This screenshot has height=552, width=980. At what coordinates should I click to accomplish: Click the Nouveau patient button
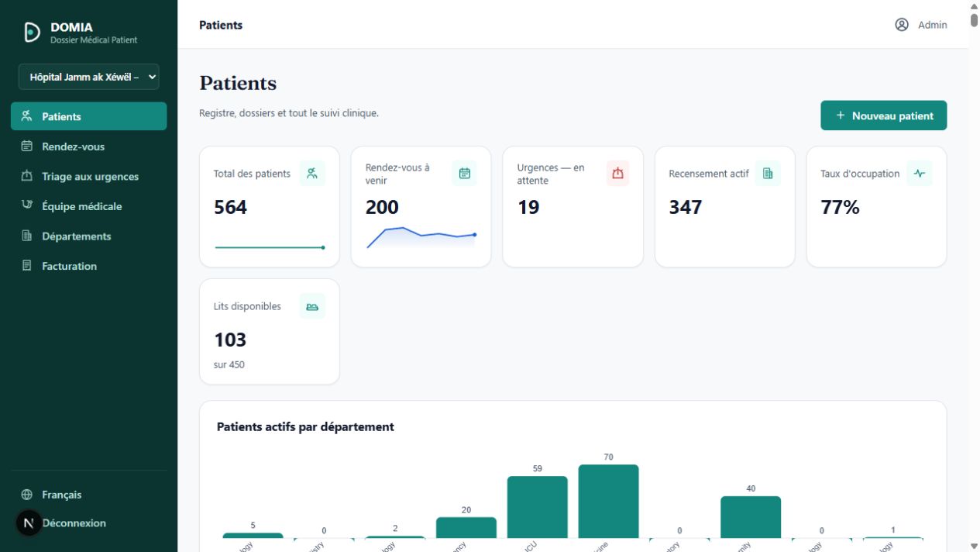[884, 116]
